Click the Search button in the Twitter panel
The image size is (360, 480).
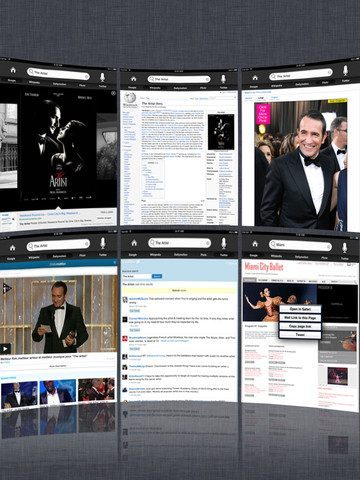tap(157, 276)
